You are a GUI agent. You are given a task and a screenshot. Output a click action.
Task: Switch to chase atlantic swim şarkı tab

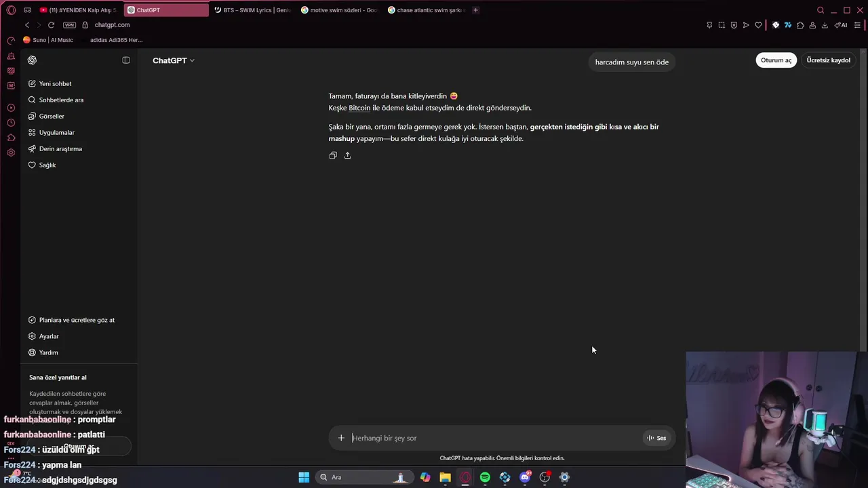pyautogui.click(x=427, y=10)
